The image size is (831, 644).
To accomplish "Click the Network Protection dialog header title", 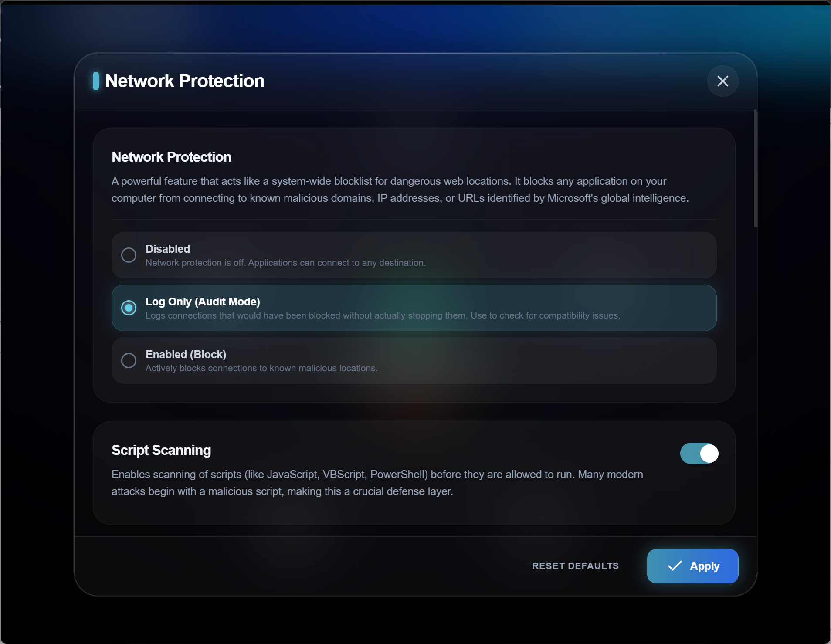I will click(x=185, y=81).
